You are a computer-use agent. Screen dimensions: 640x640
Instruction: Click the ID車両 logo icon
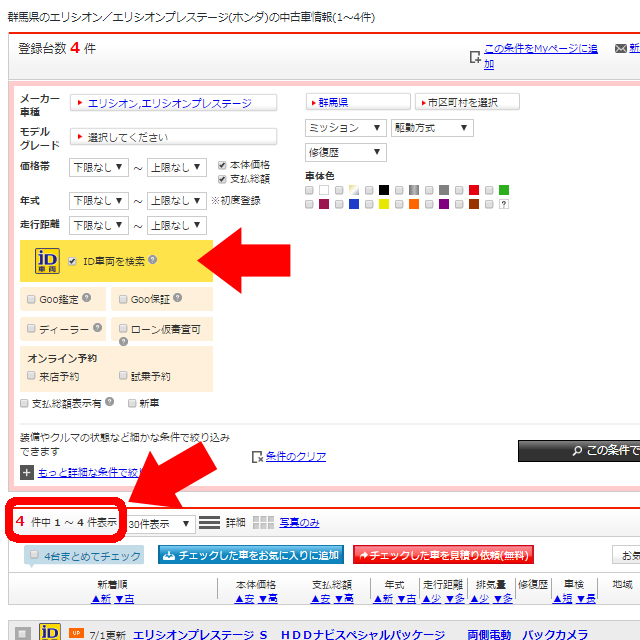[48, 260]
